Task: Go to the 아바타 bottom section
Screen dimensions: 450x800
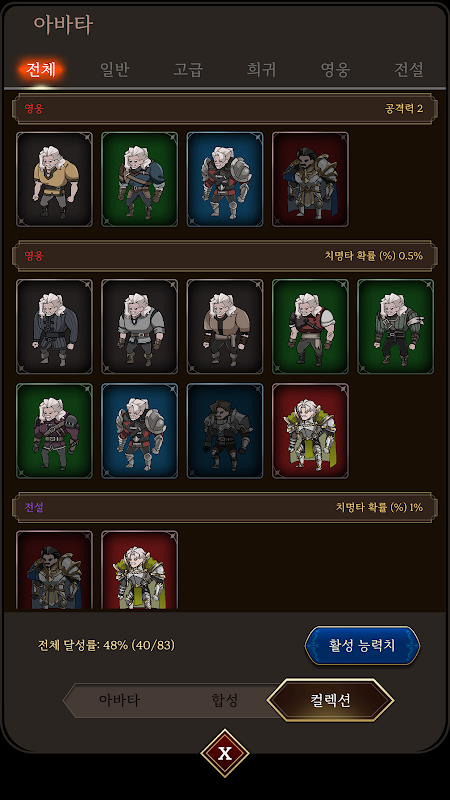Action: coord(119,701)
